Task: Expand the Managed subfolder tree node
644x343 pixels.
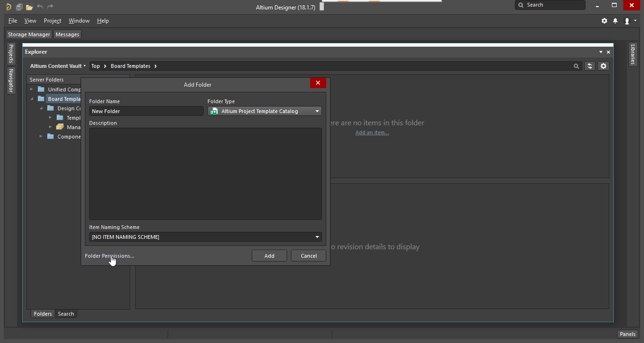Action: coord(50,127)
